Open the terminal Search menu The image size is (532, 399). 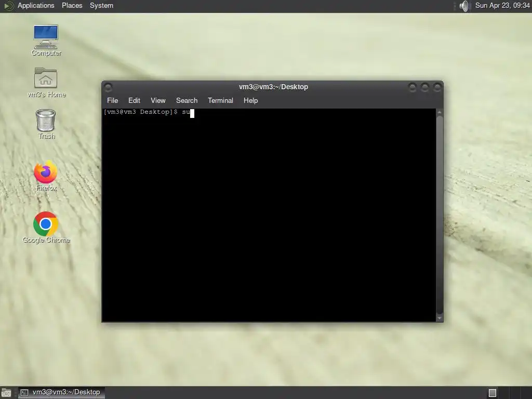[187, 100]
